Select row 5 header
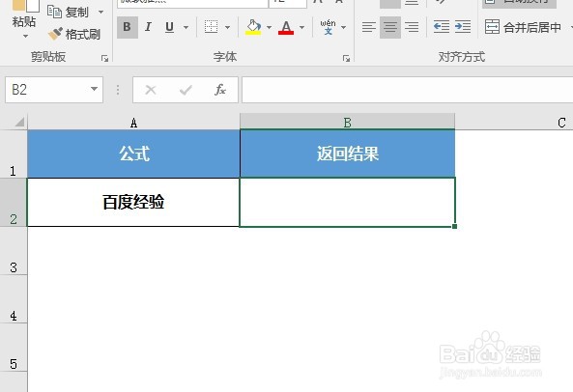The width and height of the screenshot is (573, 392). 14,348
